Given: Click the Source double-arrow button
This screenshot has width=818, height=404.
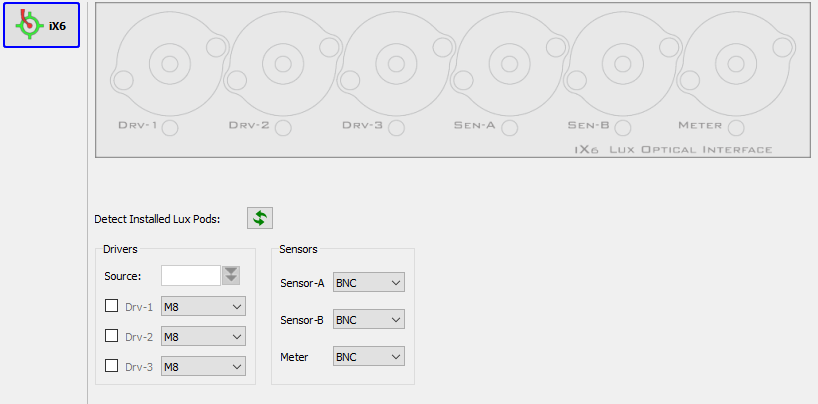Looking at the screenshot, I should (x=232, y=275).
